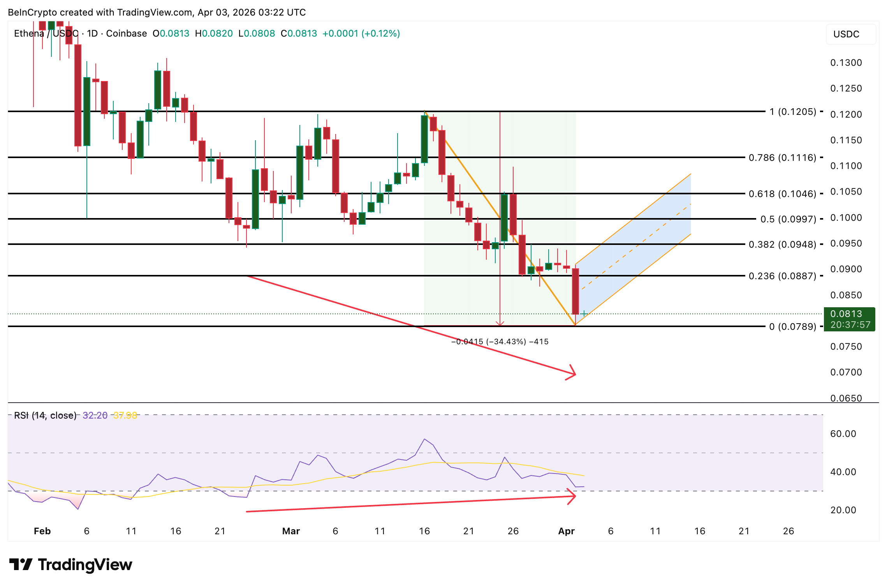Image resolution: width=887 pixels, height=588 pixels.
Task: Click the yellow RSI average value 37.98
Action: click(125, 415)
